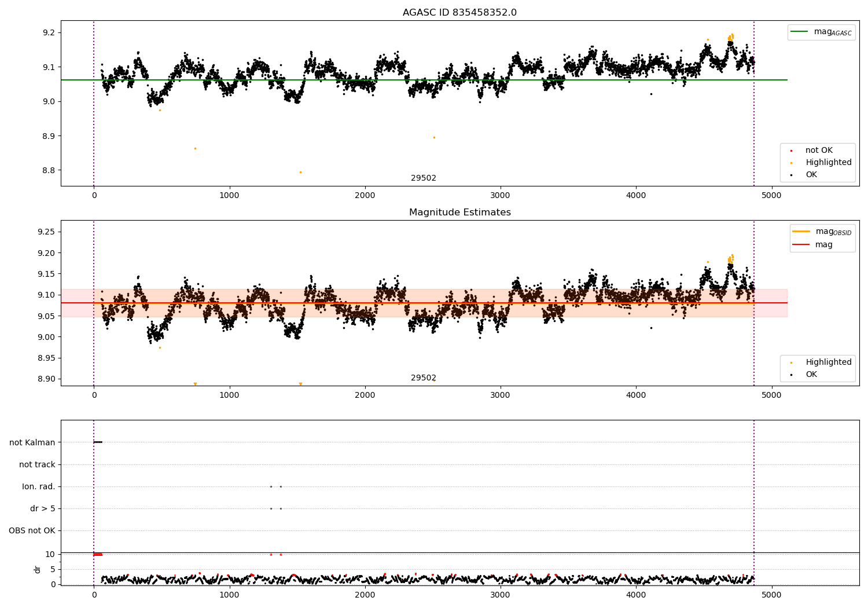Click the 'dr > 5' row label
The height and width of the screenshot is (608, 868).
pyautogui.click(x=43, y=508)
